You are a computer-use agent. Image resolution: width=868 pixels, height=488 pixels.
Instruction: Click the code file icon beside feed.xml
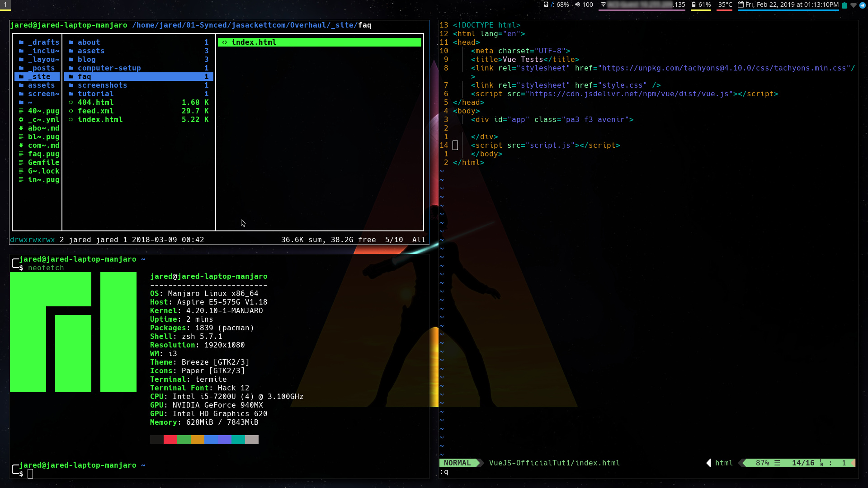pyautogui.click(x=71, y=111)
